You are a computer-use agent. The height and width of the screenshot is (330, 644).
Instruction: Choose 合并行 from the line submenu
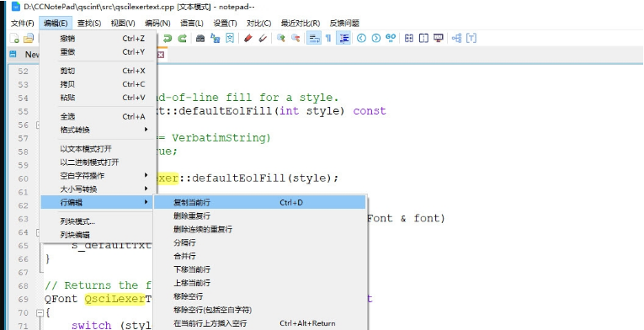pos(259,256)
